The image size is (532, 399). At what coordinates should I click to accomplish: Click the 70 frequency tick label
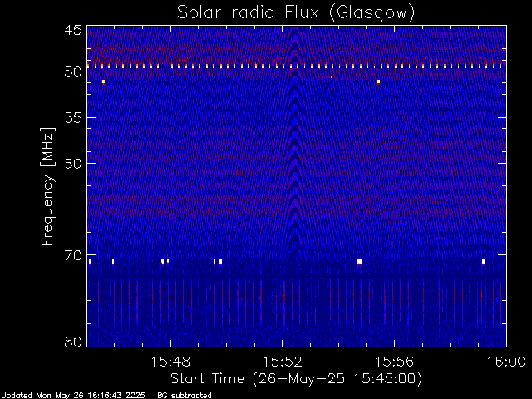point(73,255)
